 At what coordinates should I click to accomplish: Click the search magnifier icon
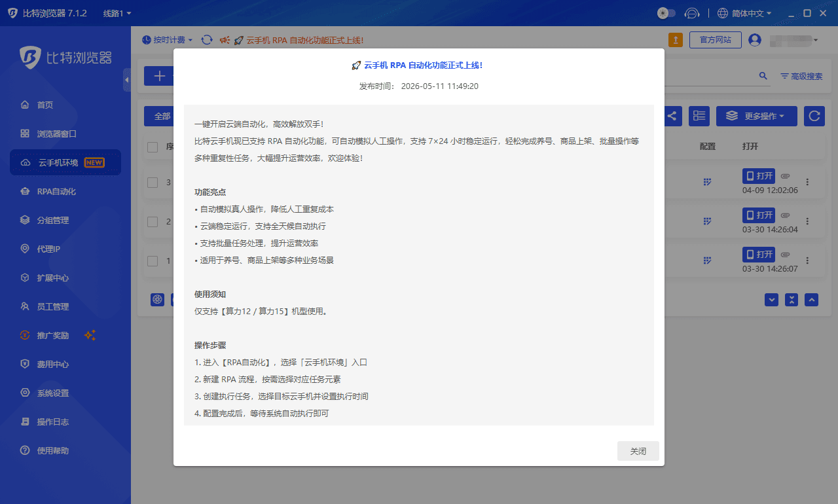tap(763, 76)
